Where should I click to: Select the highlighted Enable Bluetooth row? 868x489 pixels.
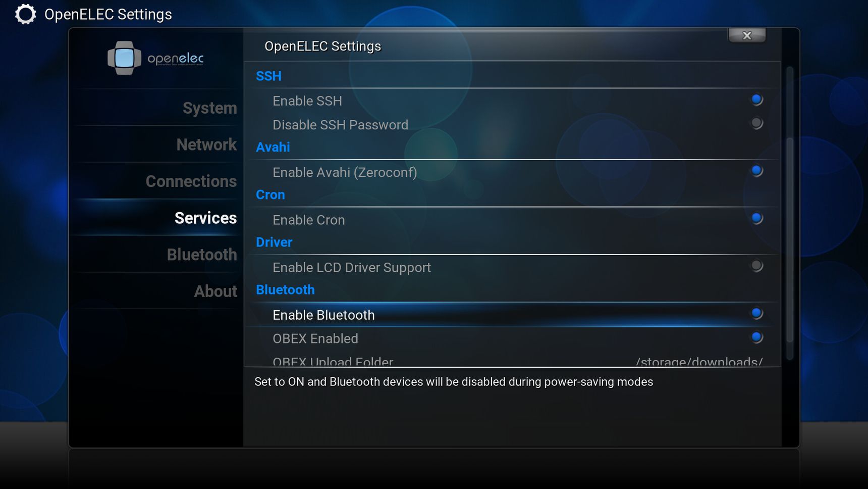(512, 314)
